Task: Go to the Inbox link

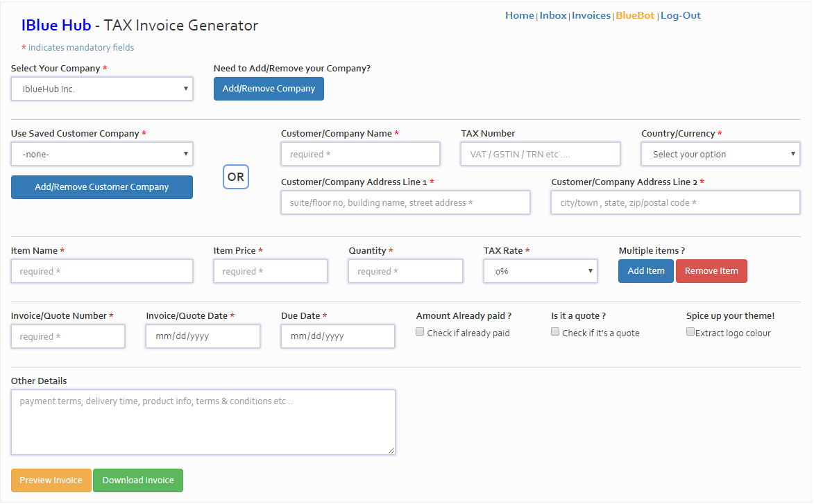Action: click(x=553, y=15)
